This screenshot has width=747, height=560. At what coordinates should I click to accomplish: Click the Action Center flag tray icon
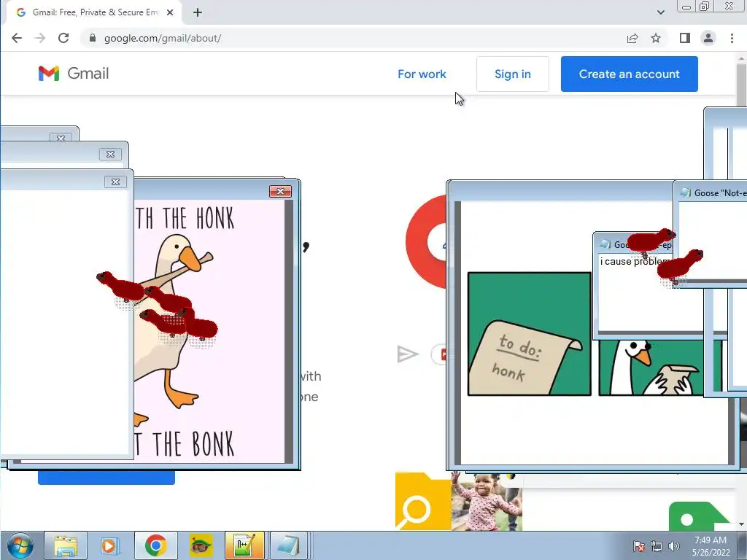coord(639,546)
